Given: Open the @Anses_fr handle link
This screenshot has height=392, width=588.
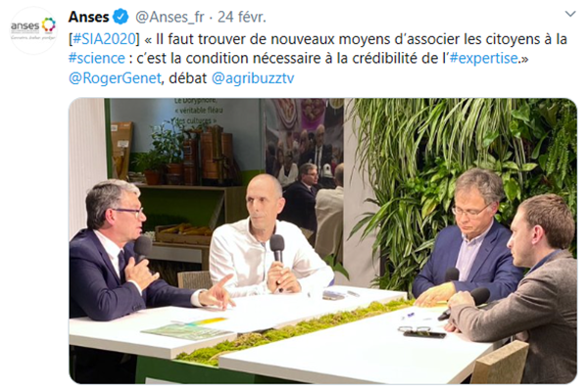Looking at the screenshot, I should click(170, 18).
